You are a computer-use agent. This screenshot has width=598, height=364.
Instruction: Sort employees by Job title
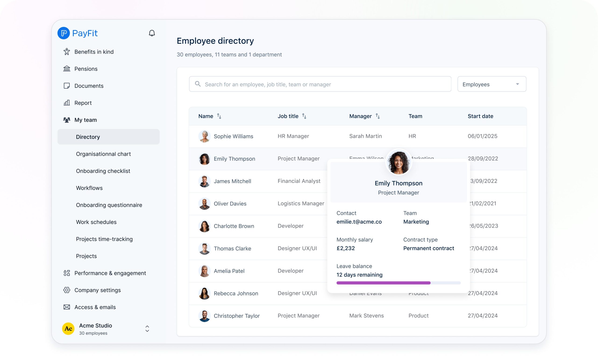(304, 116)
